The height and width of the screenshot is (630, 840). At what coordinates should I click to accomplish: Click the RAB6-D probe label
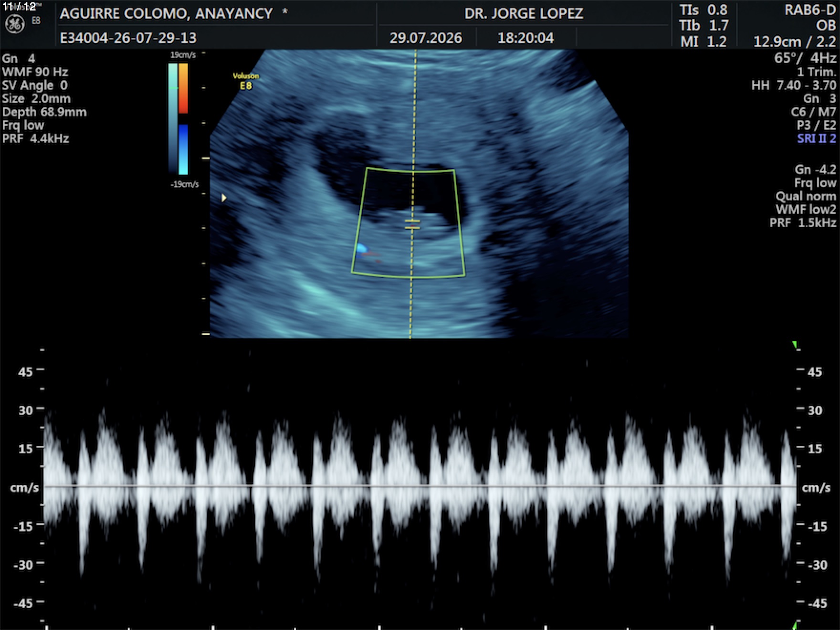810,10
